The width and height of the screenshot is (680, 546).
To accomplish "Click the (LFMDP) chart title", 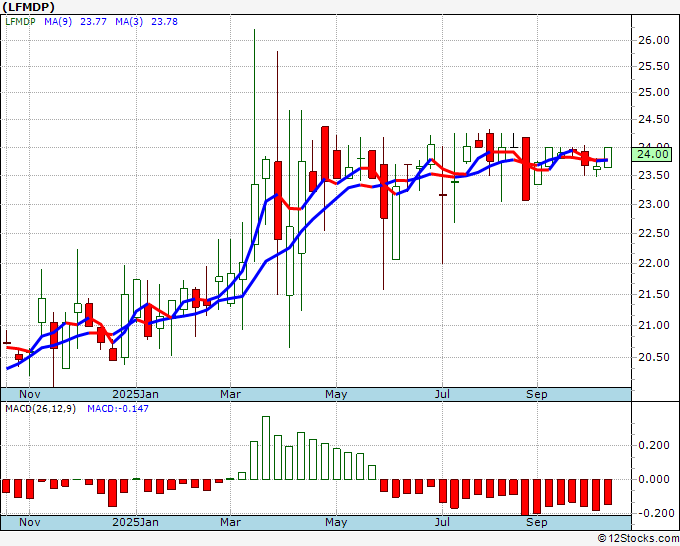I will [29, 7].
